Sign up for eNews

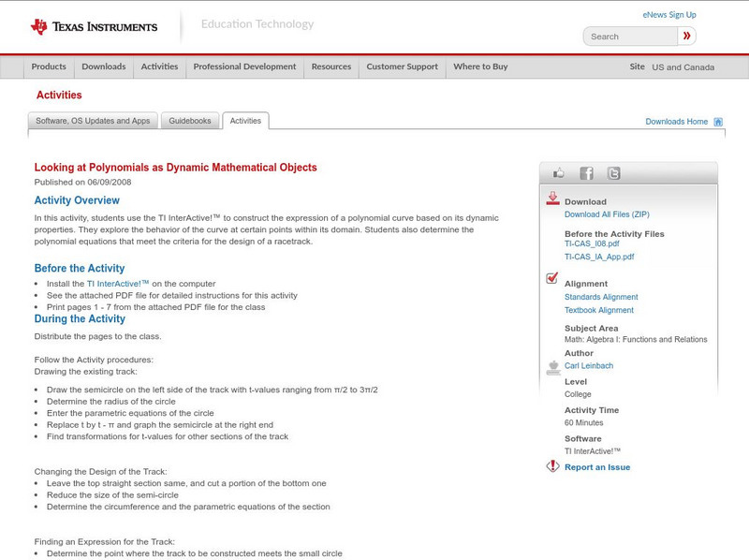668,14
